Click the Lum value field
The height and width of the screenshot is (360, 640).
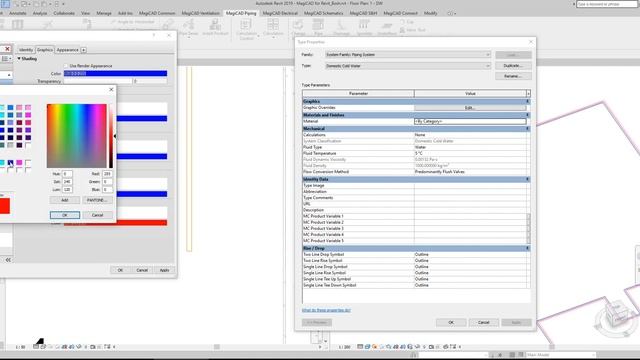click(x=67, y=189)
